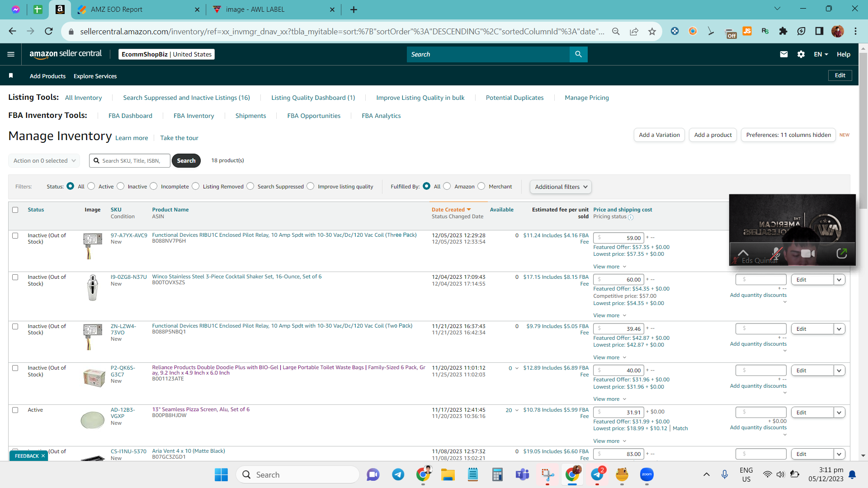Check the select-all checkbox in table header
The height and width of the screenshot is (488, 868).
click(x=15, y=210)
